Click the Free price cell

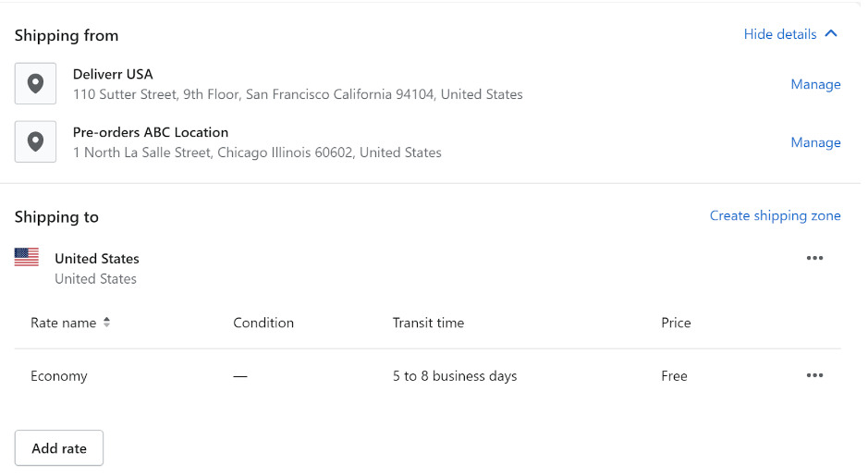[x=674, y=376]
